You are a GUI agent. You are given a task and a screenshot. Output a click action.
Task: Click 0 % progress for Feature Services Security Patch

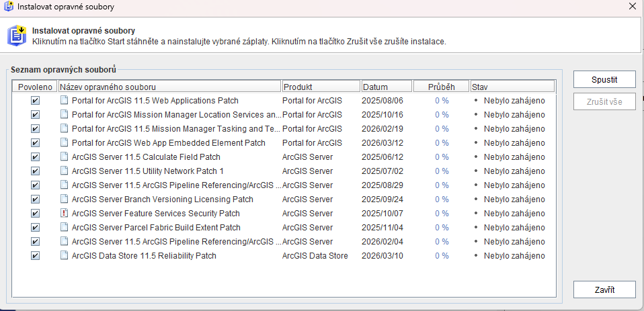[x=442, y=214]
